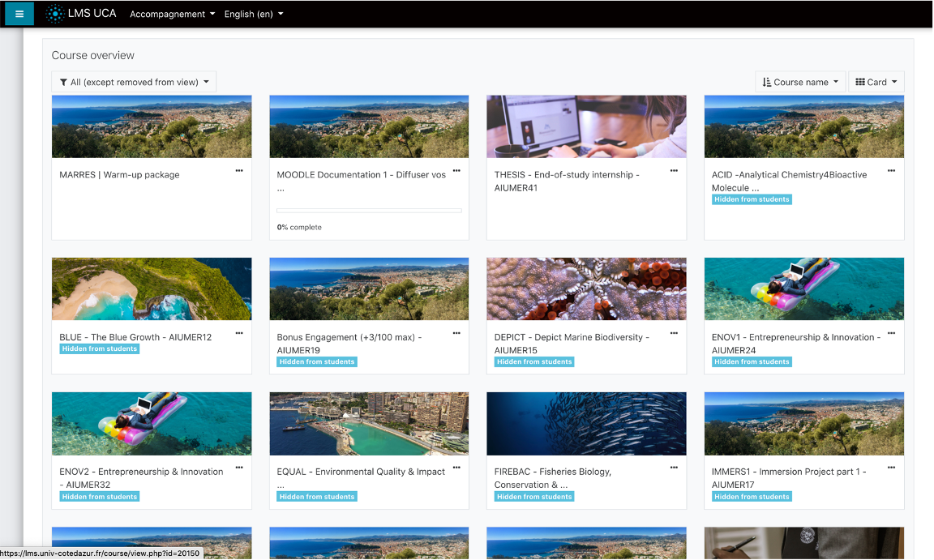Click the Bonus Engagement course thumbnail
Screen dimensions: 934x560
tap(369, 289)
